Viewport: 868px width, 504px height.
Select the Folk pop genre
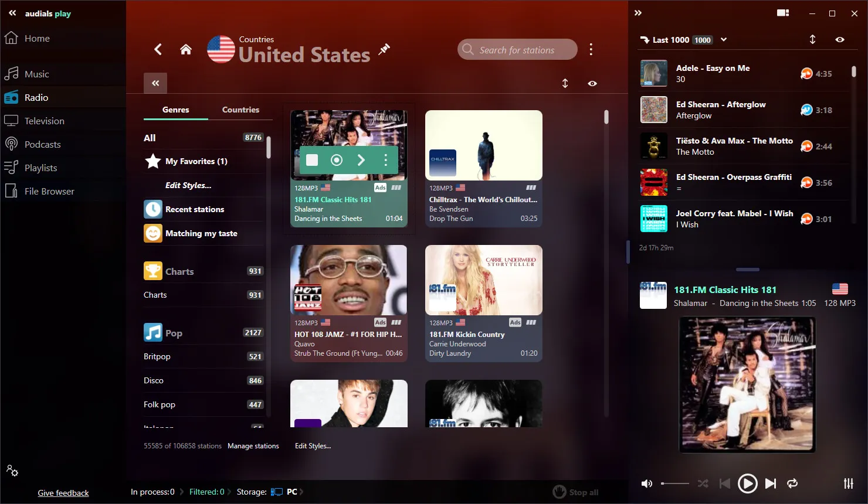click(204, 404)
